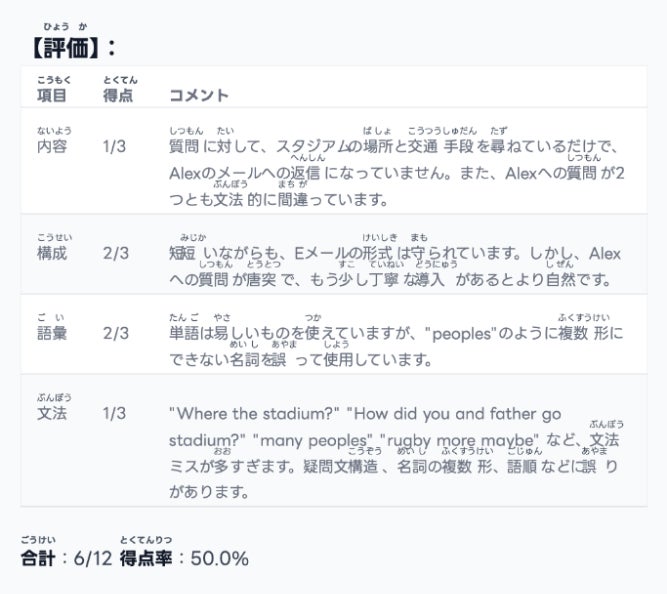Click the 項目 column header
This screenshot has width=667, height=594.
click(x=52, y=96)
